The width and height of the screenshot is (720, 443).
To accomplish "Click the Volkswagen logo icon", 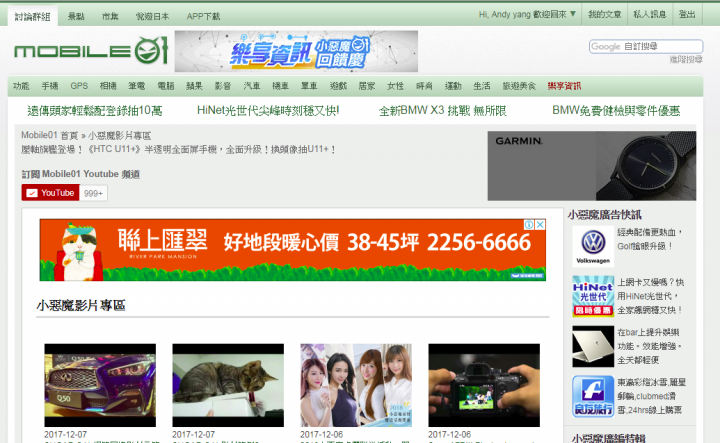I will 593,246.
